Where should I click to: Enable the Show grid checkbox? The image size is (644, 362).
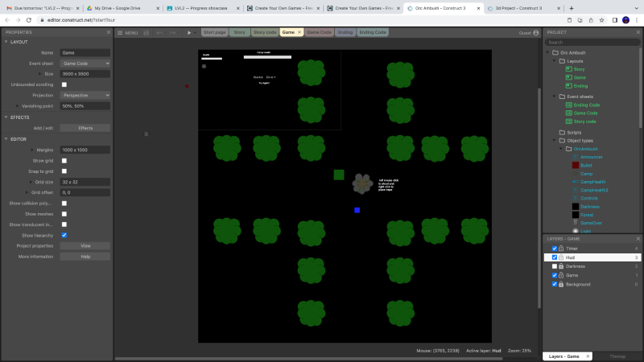pos(64,161)
